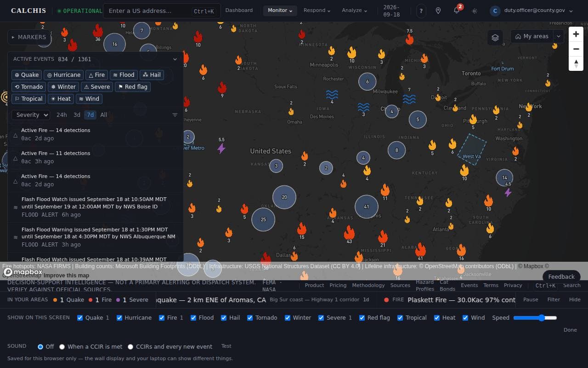Click the Feedback button
This screenshot has height=368, width=588.
tap(561, 276)
